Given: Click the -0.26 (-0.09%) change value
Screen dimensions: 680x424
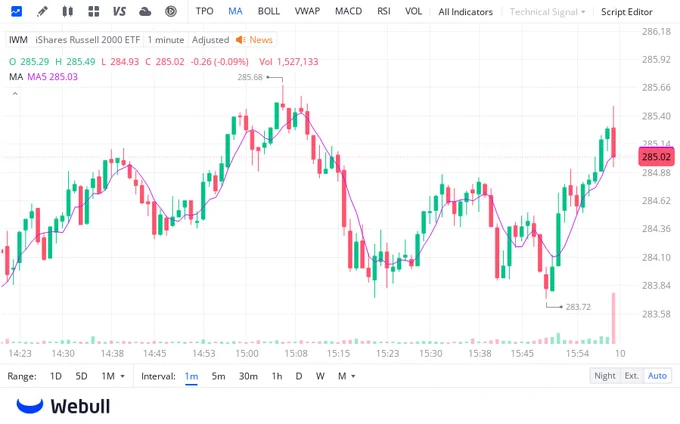Looking at the screenshot, I should click(219, 62).
